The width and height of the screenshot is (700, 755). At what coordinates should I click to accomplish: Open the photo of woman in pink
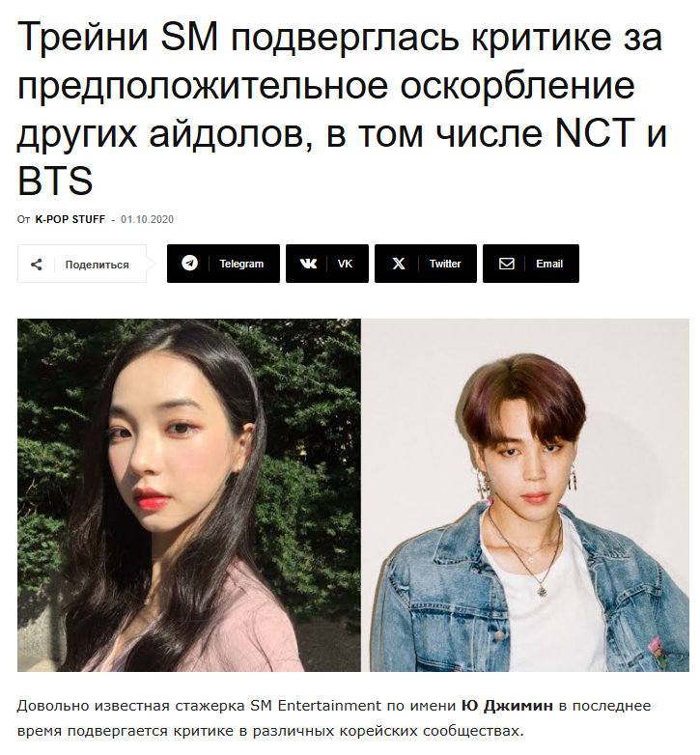pos(188,495)
